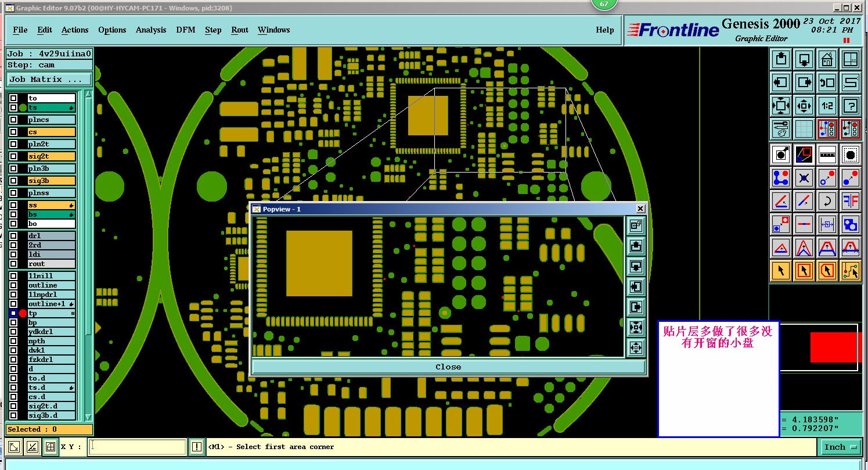868x470 pixels.
Task: Toggle checkbox for layer tp
Action: 13,313
